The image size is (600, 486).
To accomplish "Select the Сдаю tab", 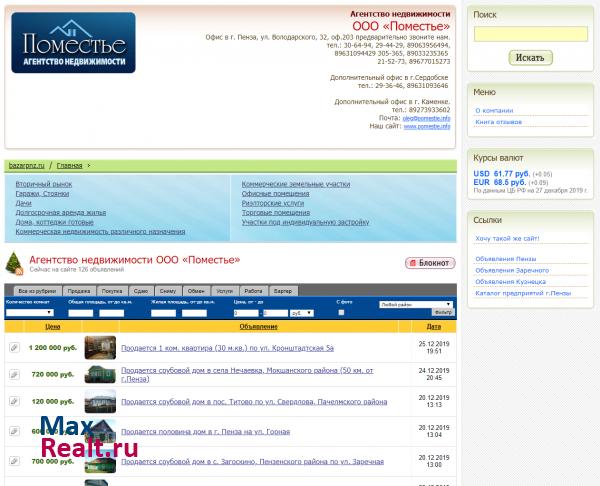I will coord(141,291).
